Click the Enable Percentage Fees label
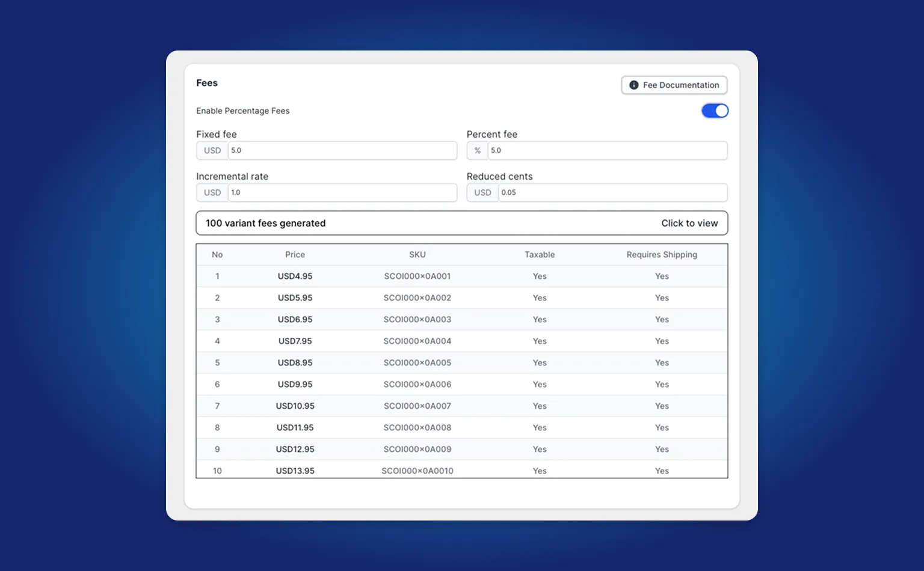The height and width of the screenshot is (571, 924). click(243, 111)
